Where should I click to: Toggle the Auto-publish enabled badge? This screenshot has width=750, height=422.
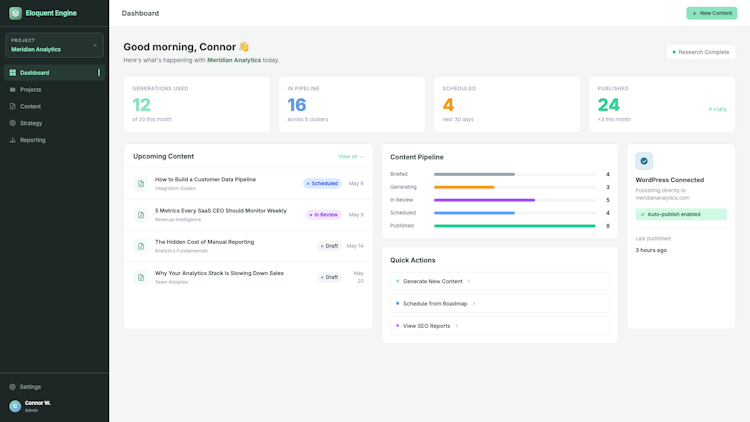[x=681, y=214]
